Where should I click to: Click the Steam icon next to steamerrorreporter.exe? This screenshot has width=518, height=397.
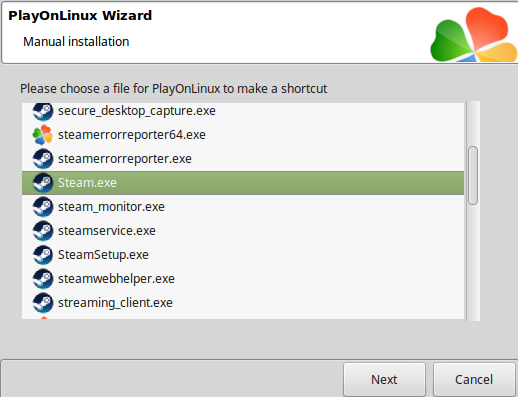[43, 159]
